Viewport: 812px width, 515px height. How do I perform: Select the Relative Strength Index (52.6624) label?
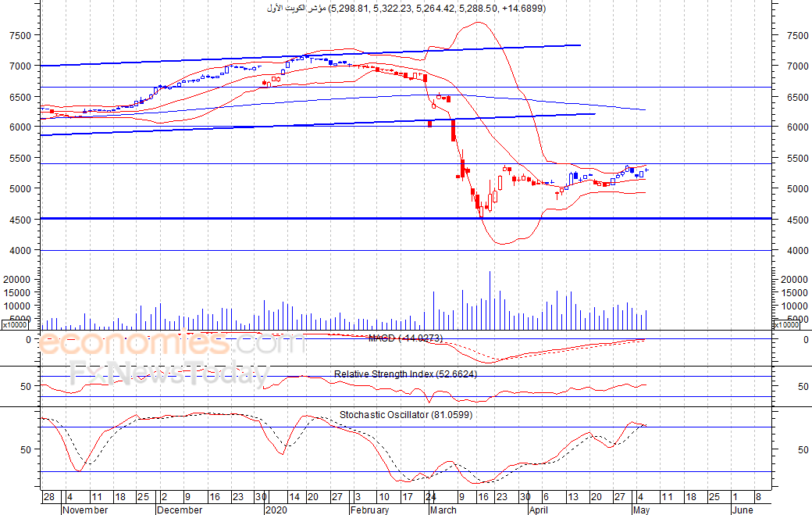tap(405, 374)
